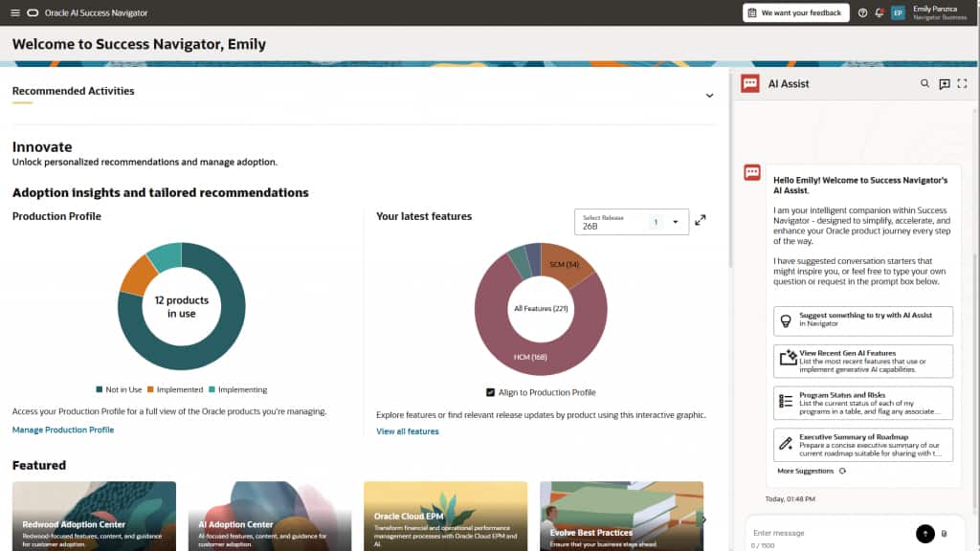Screen dimensions: 980x551
Task: Search within AI Assist
Action: [924, 83]
